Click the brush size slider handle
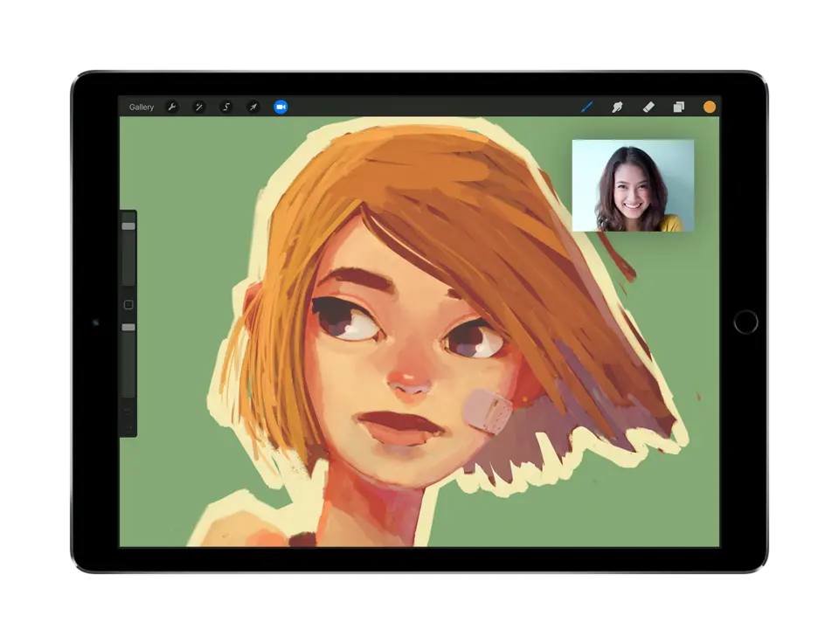 (x=128, y=226)
